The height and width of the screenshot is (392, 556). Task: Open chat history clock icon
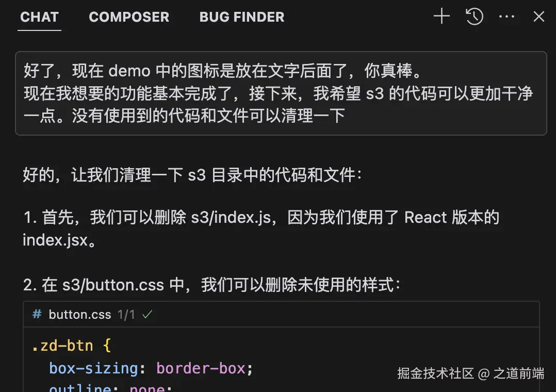pos(474,17)
